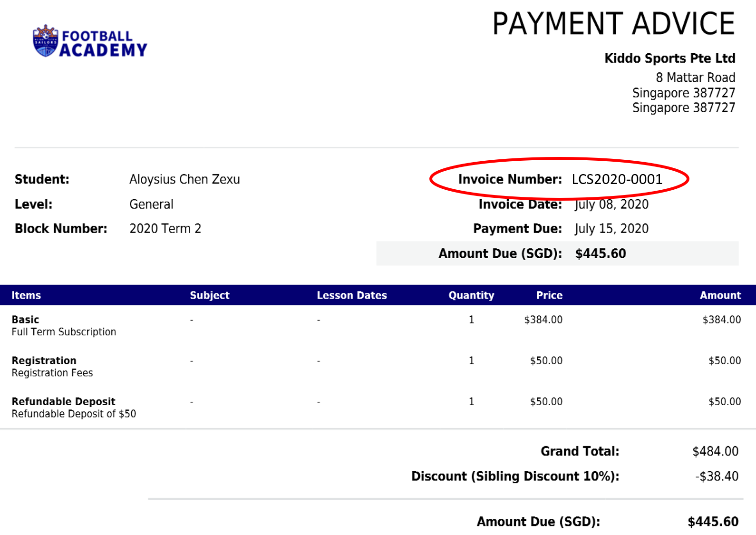Click the PAYMENT ADVICE title
The height and width of the screenshot is (535, 756).
[613, 24]
